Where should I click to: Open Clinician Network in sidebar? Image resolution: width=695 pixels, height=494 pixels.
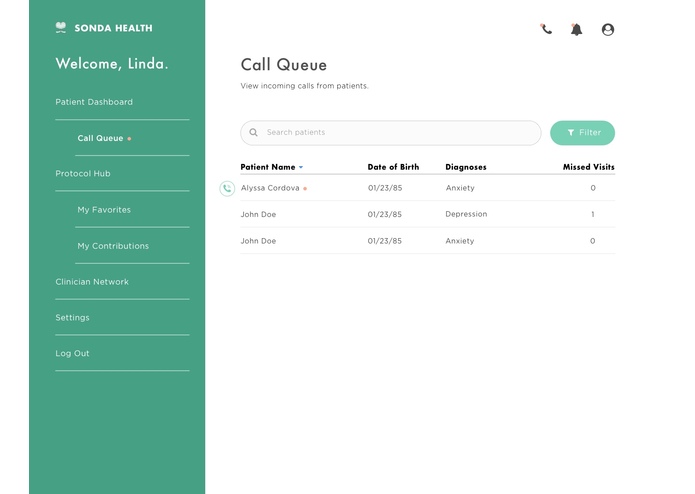click(x=92, y=282)
